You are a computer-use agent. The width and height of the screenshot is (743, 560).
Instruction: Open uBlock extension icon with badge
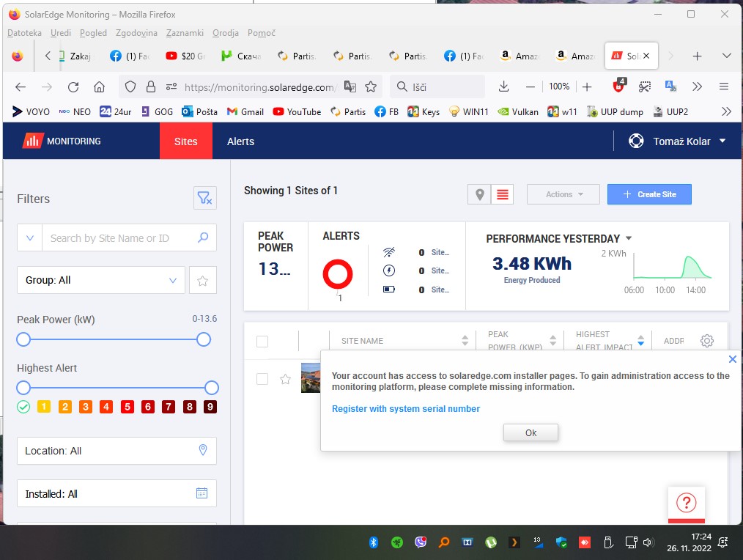click(619, 85)
